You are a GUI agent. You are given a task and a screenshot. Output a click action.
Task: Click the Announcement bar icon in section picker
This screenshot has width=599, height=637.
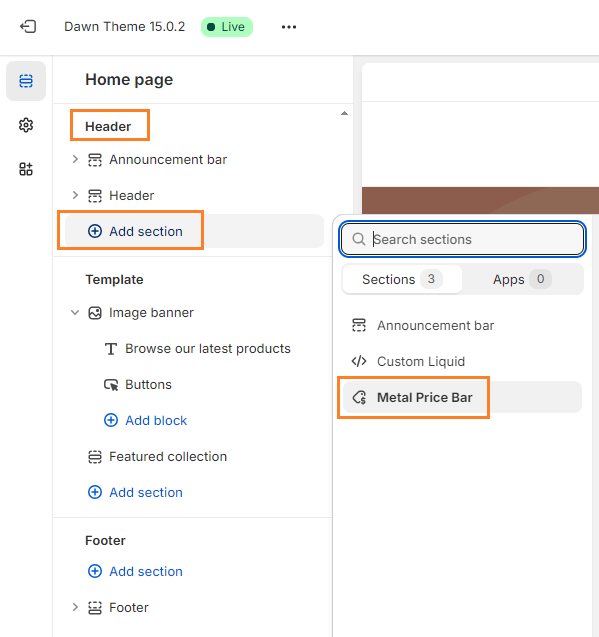(359, 325)
